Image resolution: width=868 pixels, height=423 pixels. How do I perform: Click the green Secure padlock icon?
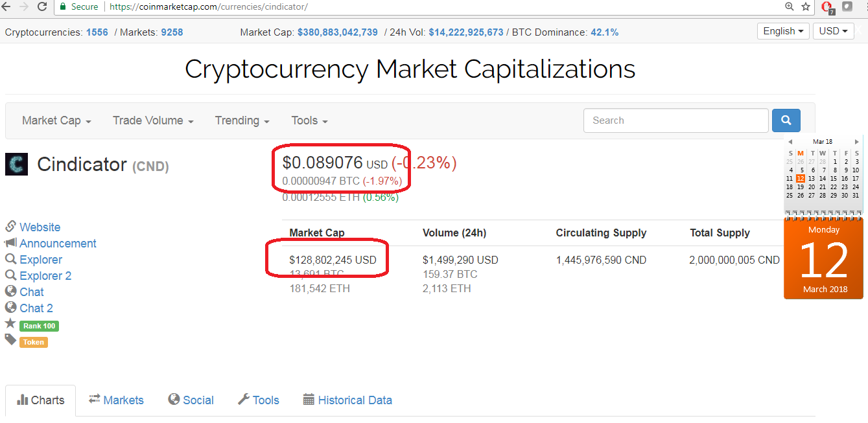[x=63, y=6]
